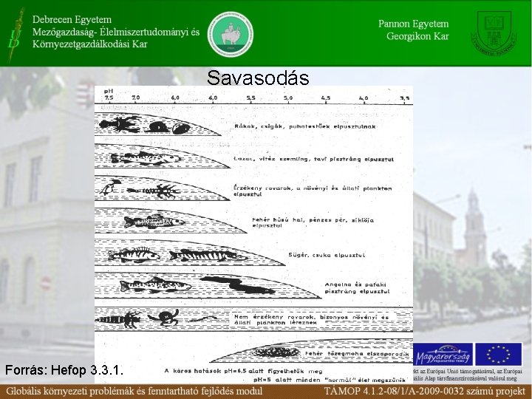The width and height of the screenshot is (532, 399).
Task: Click the 'Forrás: Hefop 3.3.1.' source text
Action: [x=64, y=370]
